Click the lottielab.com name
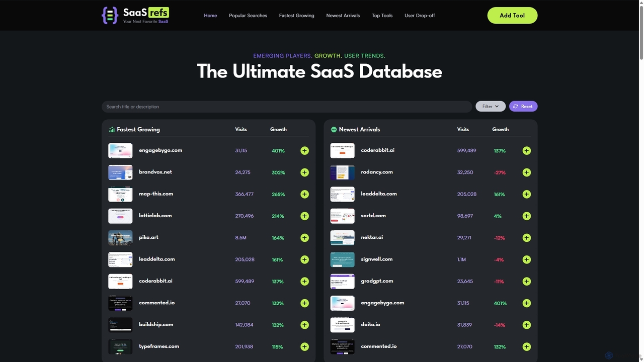Viewport: 644px width, 362px height. tap(155, 216)
